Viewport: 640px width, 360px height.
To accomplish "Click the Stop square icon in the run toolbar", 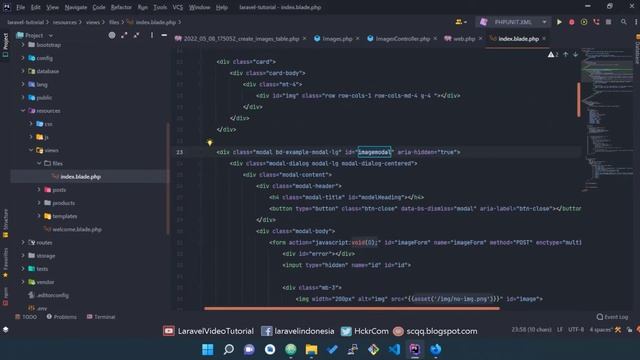I will coord(609,22).
